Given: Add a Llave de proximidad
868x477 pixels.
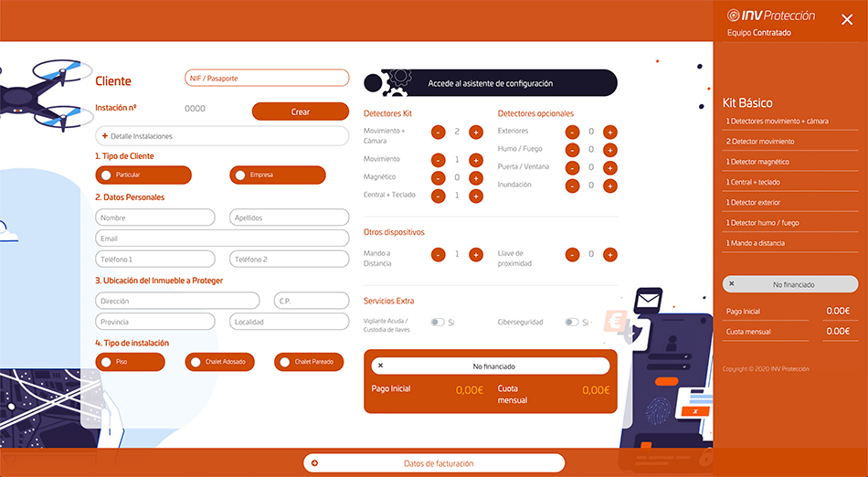Looking at the screenshot, I should (610, 254).
